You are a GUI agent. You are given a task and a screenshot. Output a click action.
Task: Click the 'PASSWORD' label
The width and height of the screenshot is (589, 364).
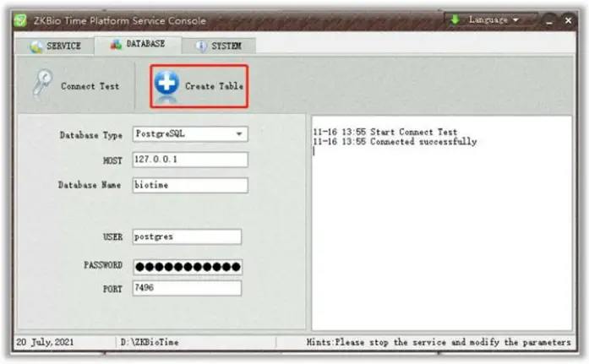point(103,265)
